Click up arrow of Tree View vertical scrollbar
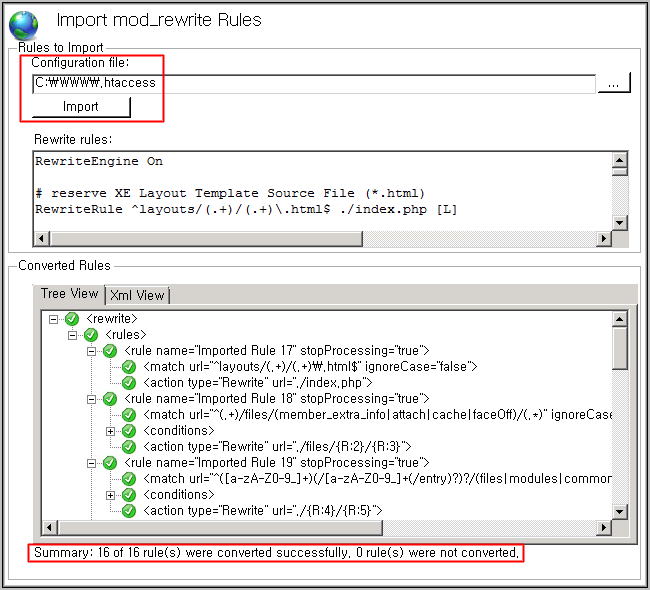This screenshot has height=590, width=650. click(x=620, y=319)
